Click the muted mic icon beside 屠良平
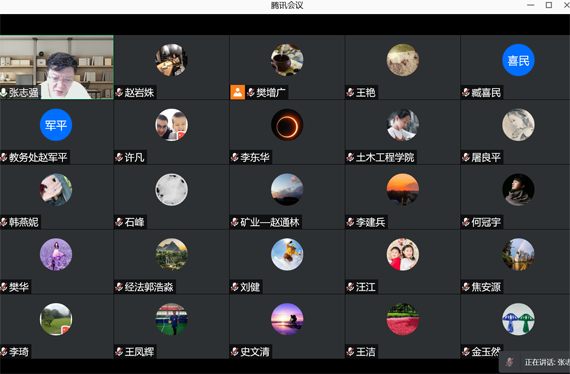 (466, 157)
